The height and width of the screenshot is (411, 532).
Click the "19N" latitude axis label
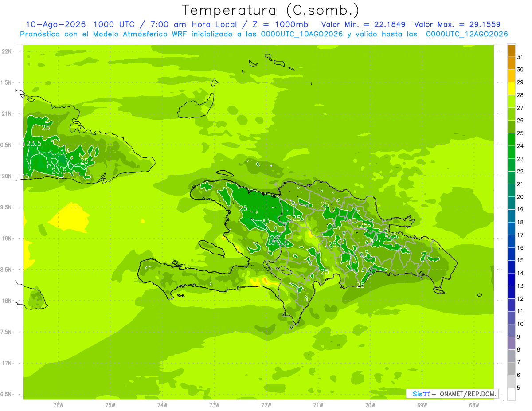tap(6, 238)
